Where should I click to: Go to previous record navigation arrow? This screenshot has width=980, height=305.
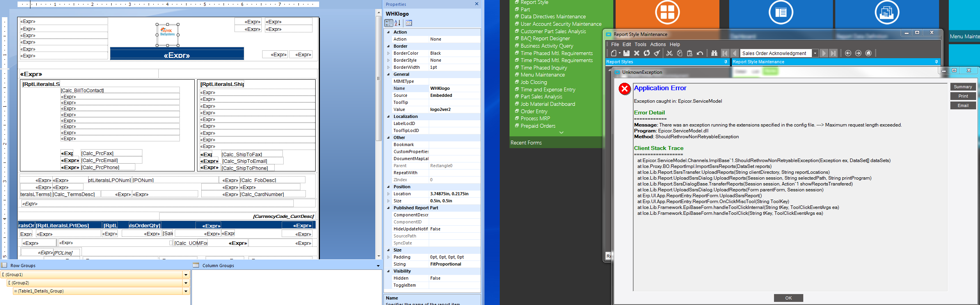click(735, 53)
